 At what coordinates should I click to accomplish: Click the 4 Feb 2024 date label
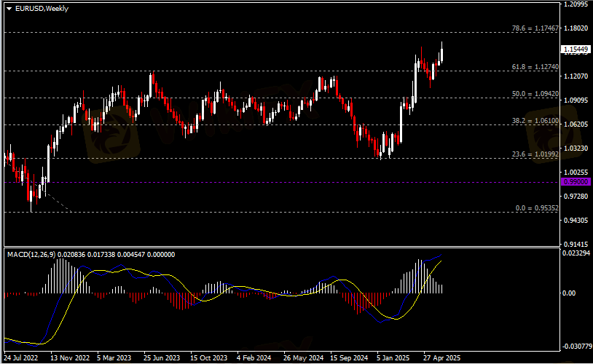(x=254, y=357)
